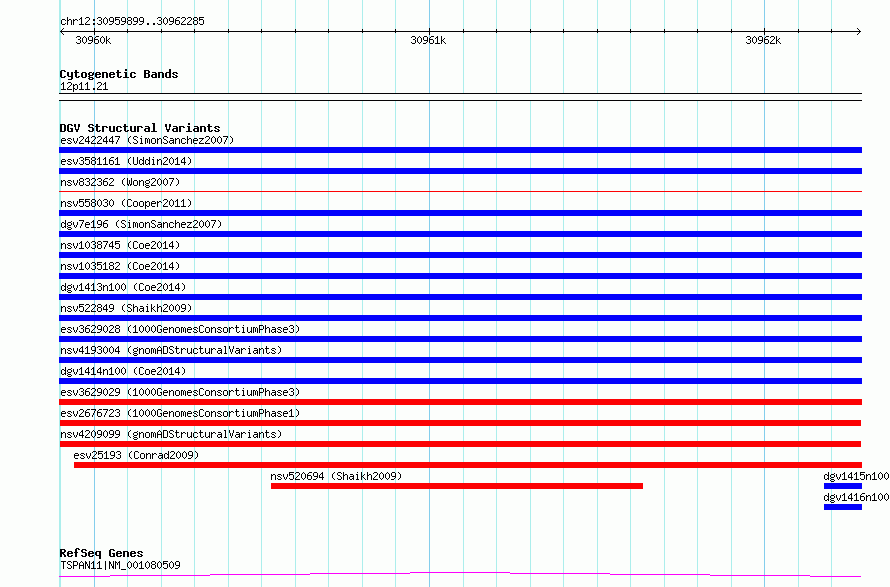Click the esv2422447 (SimonSanchez2007) variant label
The image size is (890, 587).
(x=147, y=140)
